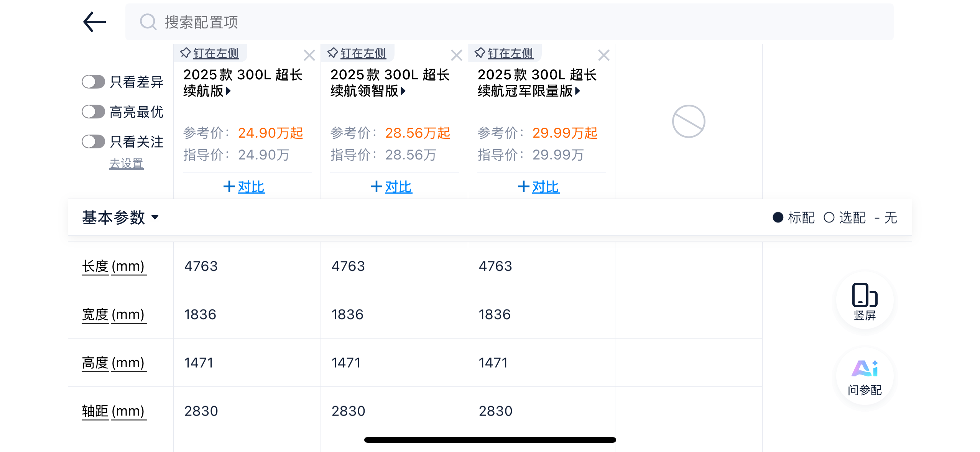The image size is (980, 452).
Task: Open the 2025款 300L 超长续航版 model details
Action: pyautogui.click(x=242, y=83)
